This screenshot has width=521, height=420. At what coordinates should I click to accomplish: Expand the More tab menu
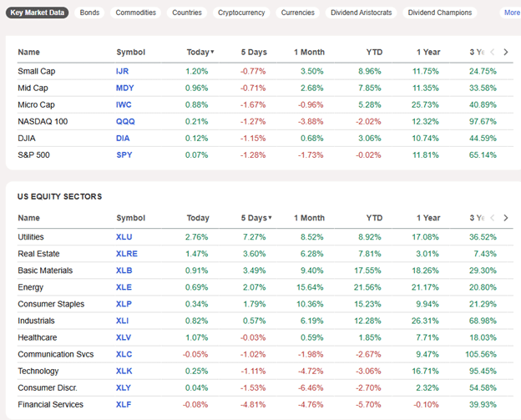click(x=511, y=13)
